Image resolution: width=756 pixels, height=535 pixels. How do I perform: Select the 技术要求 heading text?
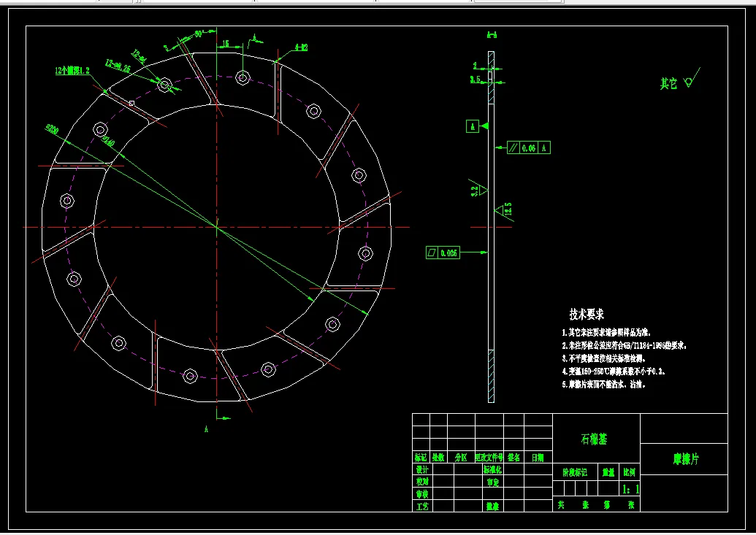pyautogui.click(x=587, y=315)
